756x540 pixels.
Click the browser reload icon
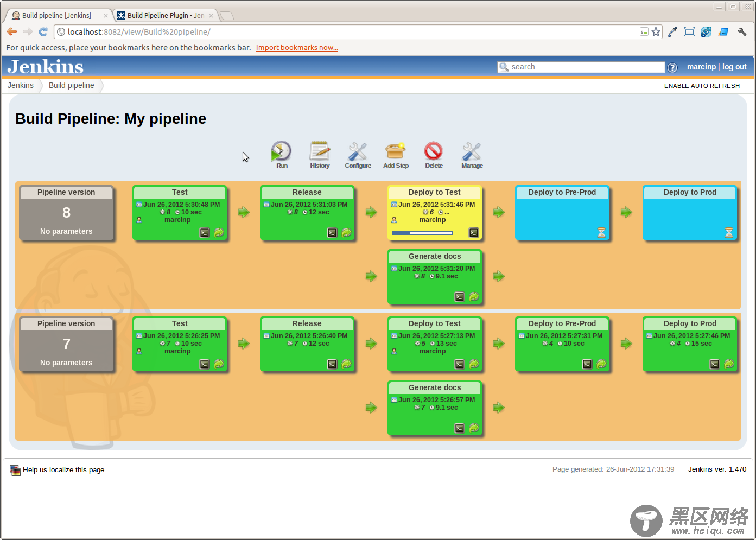pyautogui.click(x=43, y=32)
